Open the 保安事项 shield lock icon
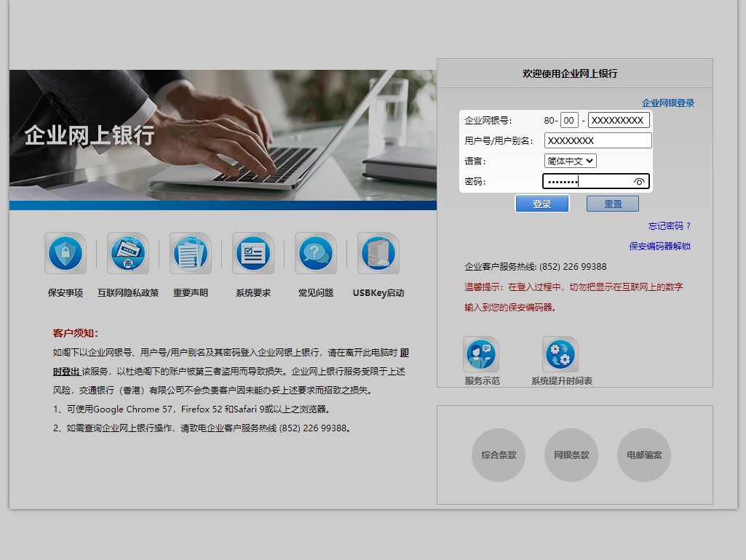746x560 pixels. pos(66,254)
